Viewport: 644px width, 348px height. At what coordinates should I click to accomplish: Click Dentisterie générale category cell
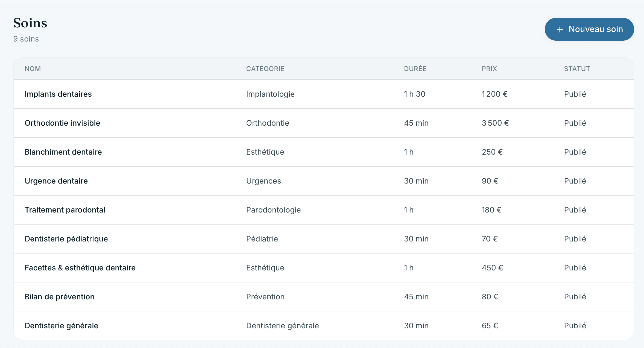coord(282,326)
